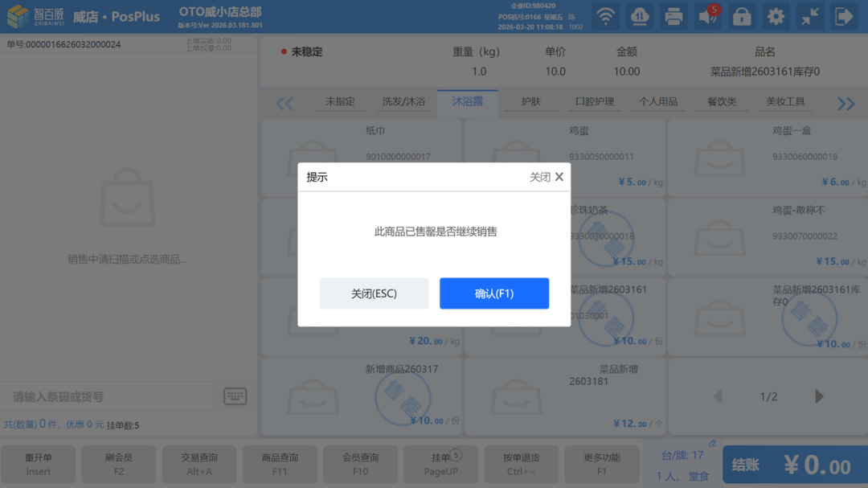The width and height of the screenshot is (868, 488).
Task: Select the 菜品新增2603181 product card
Action: [565, 396]
